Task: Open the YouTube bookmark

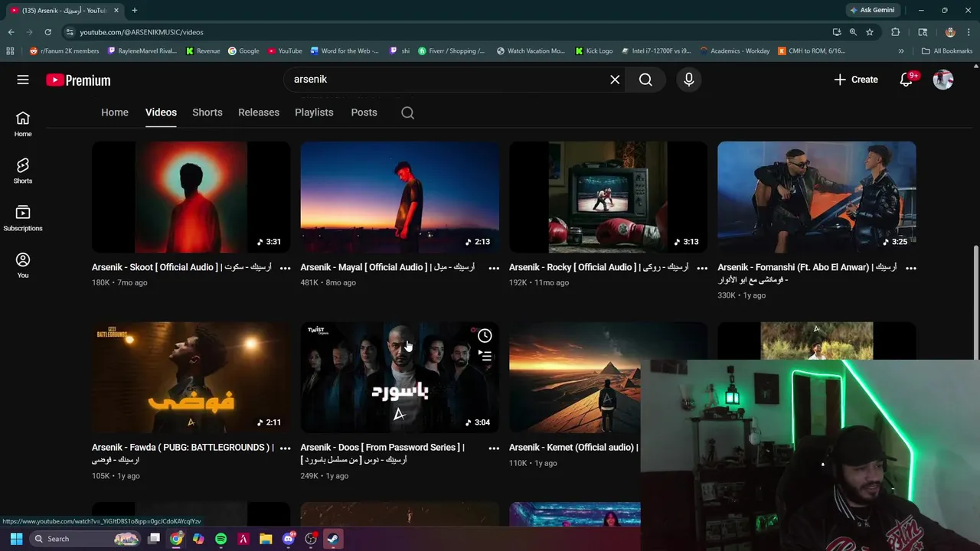Action: (x=284, y=51)
